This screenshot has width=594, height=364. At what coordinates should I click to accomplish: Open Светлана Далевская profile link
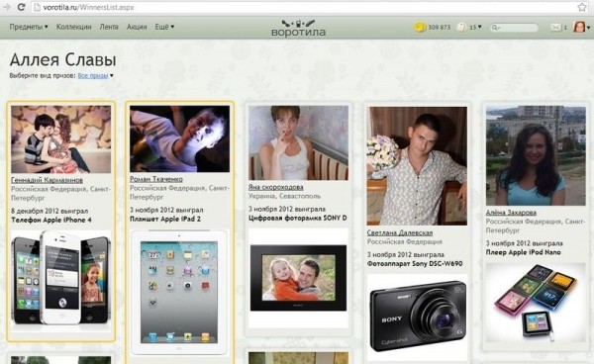coord(400,232)
